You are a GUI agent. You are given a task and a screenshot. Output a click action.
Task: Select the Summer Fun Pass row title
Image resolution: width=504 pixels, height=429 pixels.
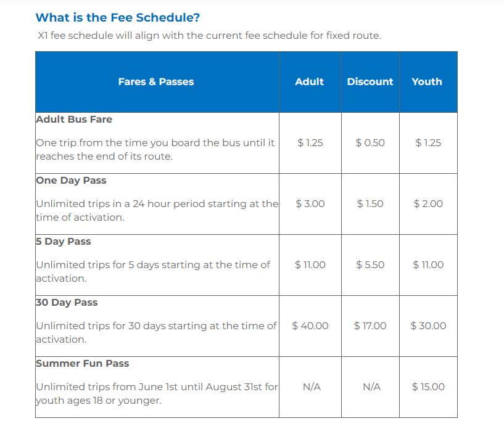(x=82, y=363)
